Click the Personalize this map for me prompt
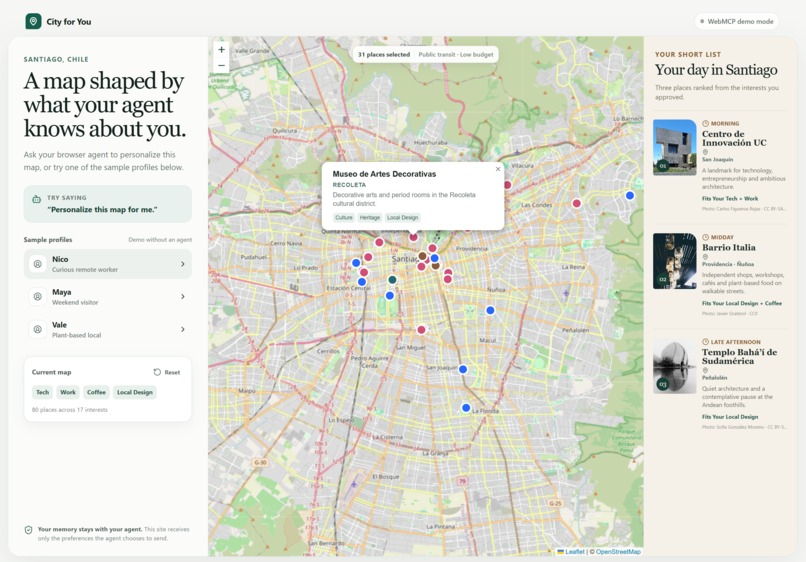 102,210
